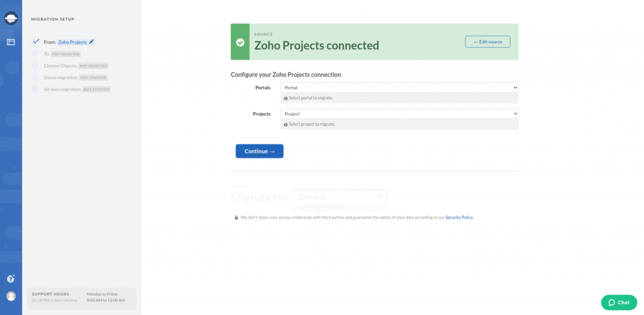Click the Migration Setup heading
The width and height of the screenshot is (644, 315).
(x=53, y=19)
